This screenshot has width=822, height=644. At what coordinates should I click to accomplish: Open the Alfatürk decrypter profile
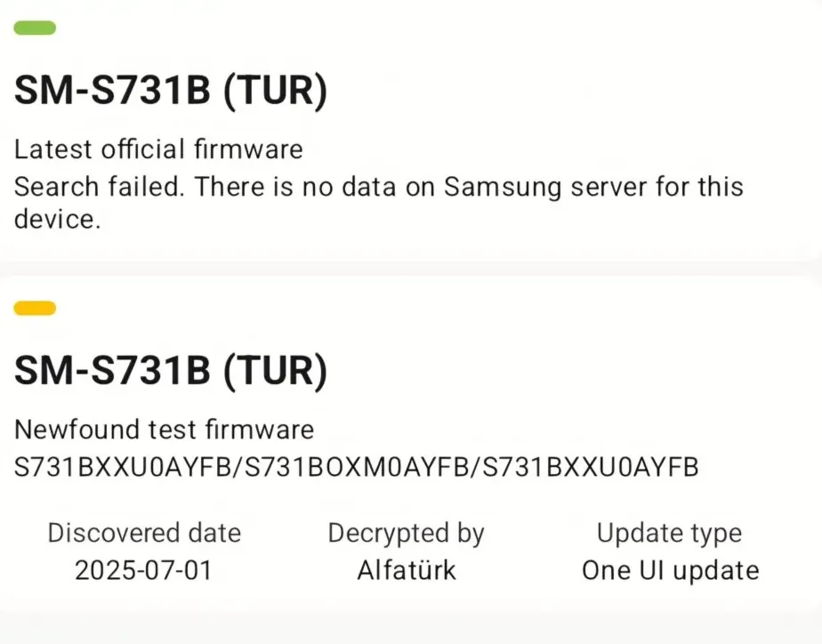pyautogui.click(x=405, y=570)
